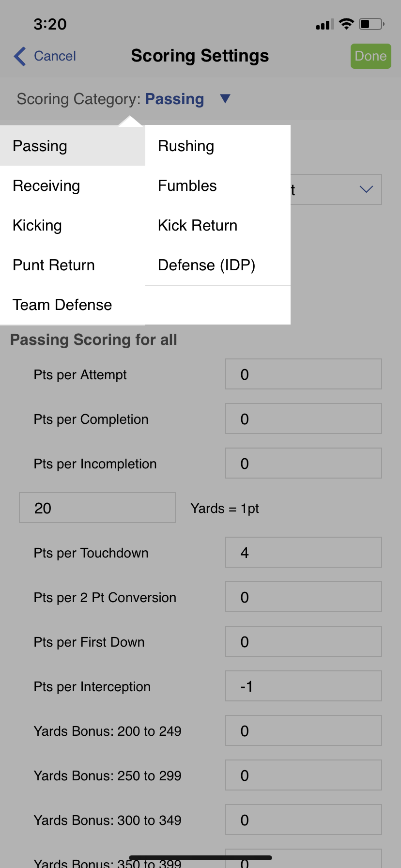Switch to Kick Return category
The height and width of the screenshot is (868, 401).
[198, 225]
